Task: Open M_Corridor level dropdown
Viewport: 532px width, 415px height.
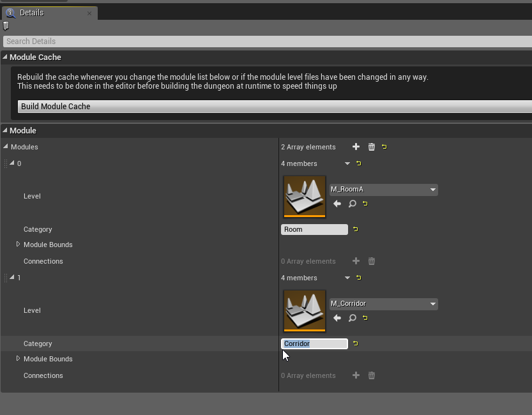Action: click(x=383, y=304)
